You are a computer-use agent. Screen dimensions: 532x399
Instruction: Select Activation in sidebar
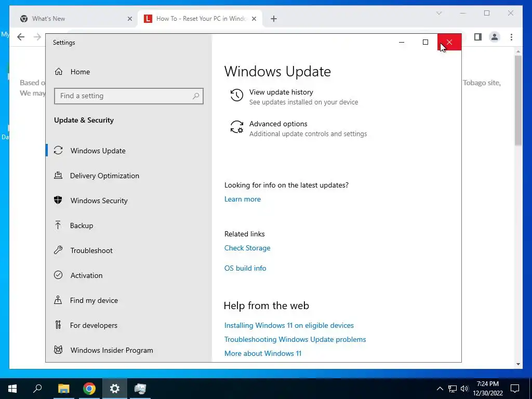[x=129, y=275]
